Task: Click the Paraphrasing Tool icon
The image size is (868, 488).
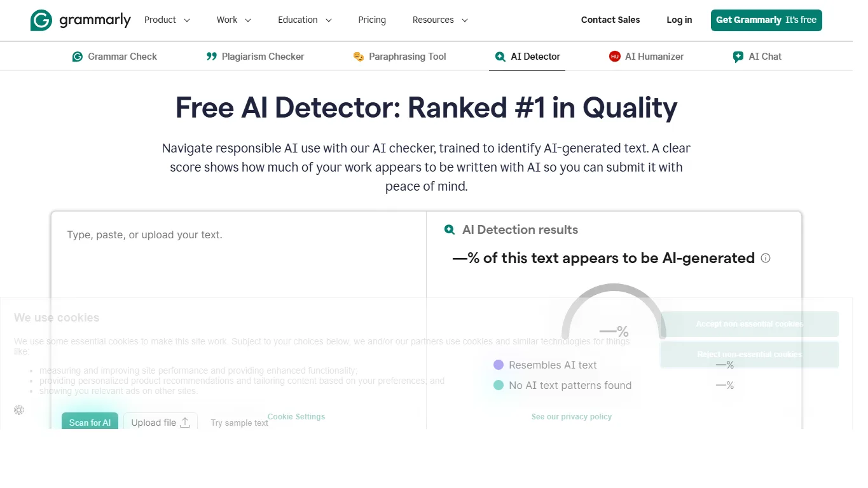Action: pos(359,57)
